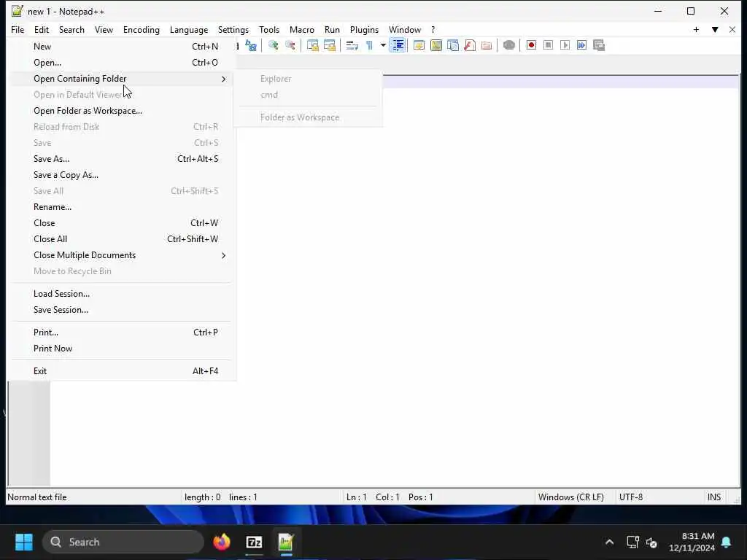Toggle synchronize horizontal scrolling icon
This screenshot has width=747, height=560.
(330, 45)
